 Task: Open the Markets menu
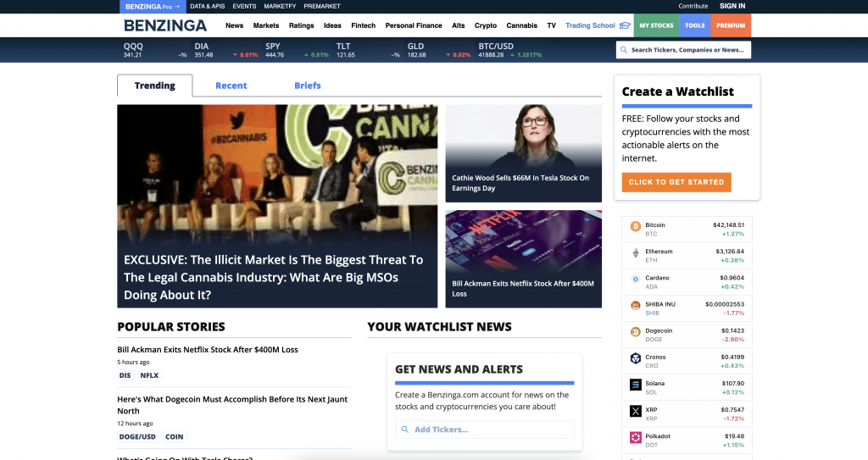point(265,25)
